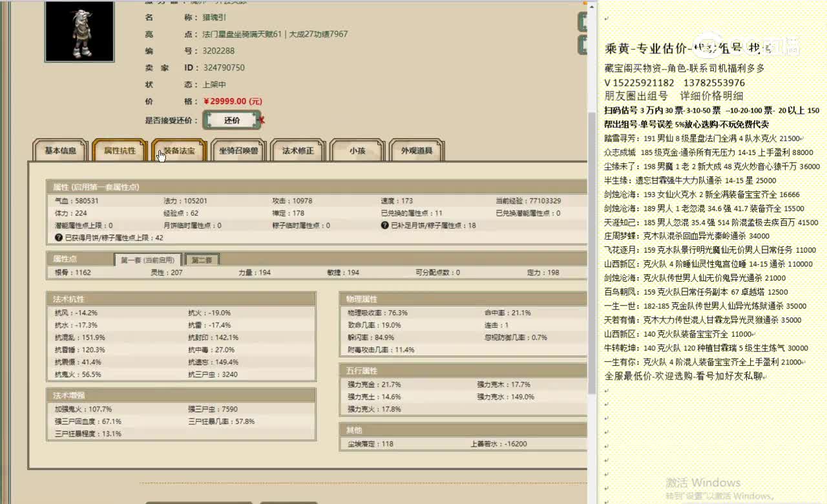Select 第一套 (当前启用) attribute set tab
Image resolution: width=827 pixels, height=504 pixels.
148,260
